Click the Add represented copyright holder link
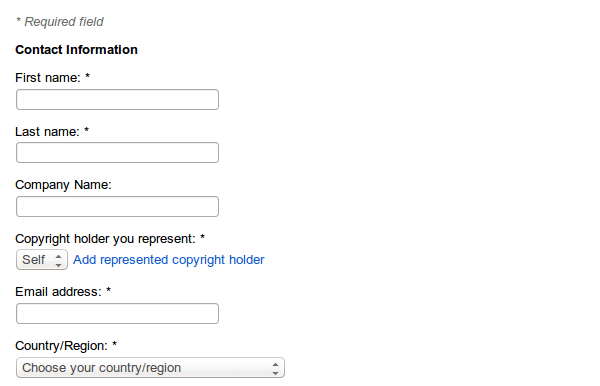Viewport: 600px width, 386px height. point(169,260)
